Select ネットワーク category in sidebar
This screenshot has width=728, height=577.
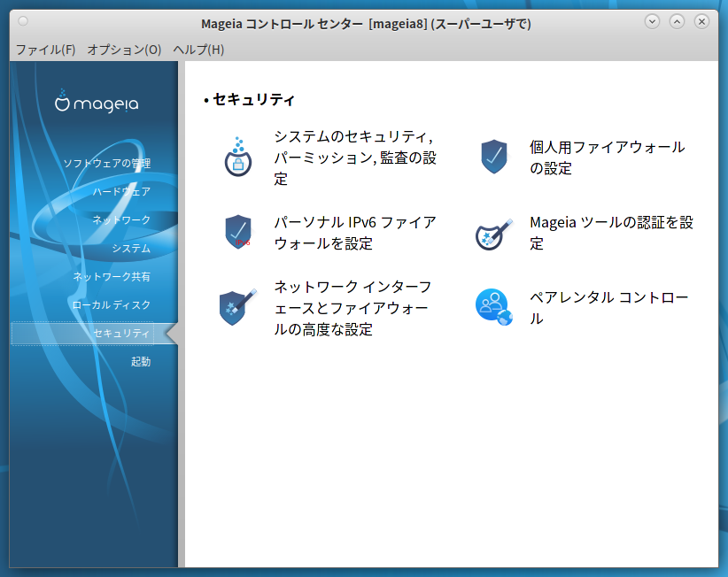[121, 219]
